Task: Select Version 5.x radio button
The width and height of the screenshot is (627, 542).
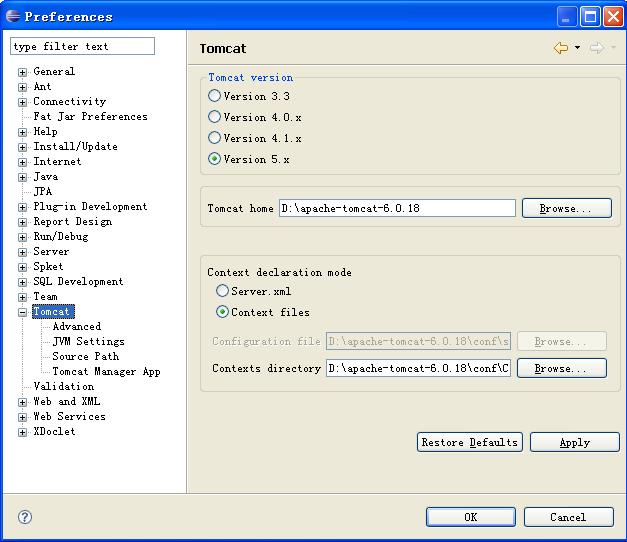Action: coord(214,159)
